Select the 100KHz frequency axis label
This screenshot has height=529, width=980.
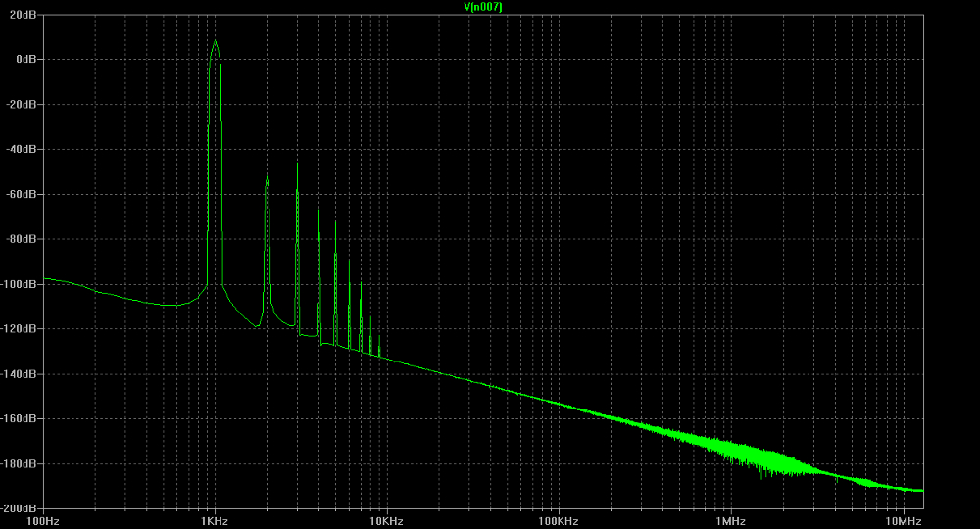(559, 519)
